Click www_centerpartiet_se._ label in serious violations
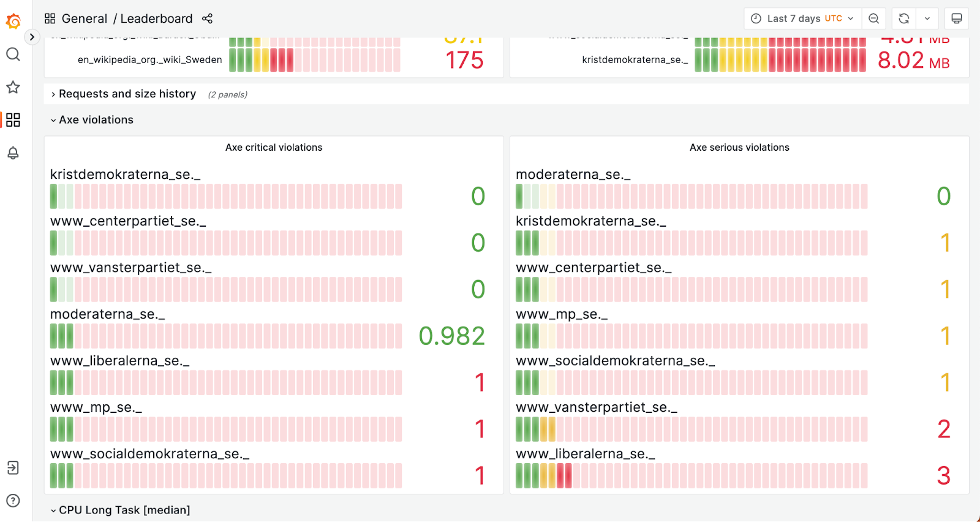 594,268
